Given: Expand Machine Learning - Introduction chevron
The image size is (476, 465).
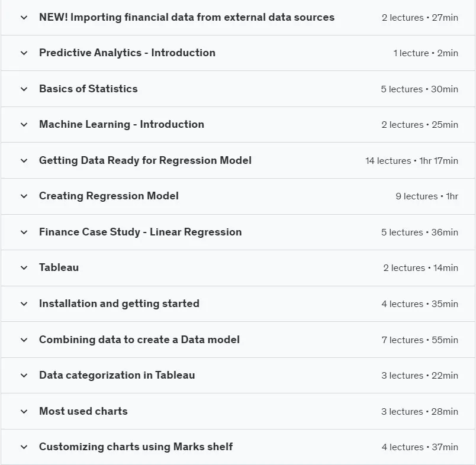Looking at the screenshot, I should 24,125.
